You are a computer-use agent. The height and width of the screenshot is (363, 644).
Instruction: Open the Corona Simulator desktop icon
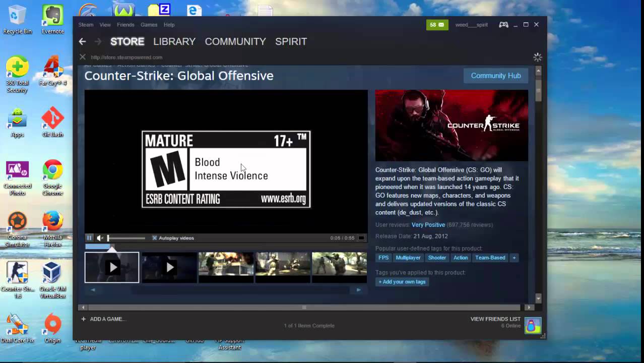point(17,229)
